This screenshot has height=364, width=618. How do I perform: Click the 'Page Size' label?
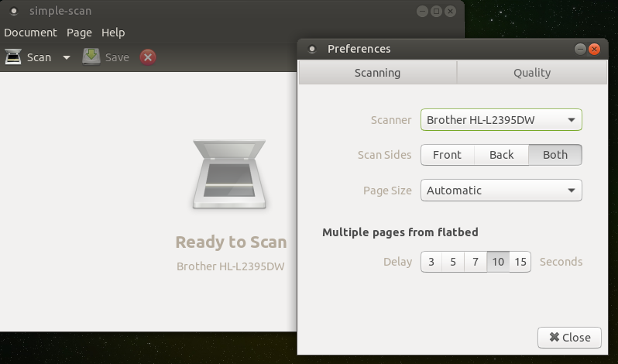[387, 191]
